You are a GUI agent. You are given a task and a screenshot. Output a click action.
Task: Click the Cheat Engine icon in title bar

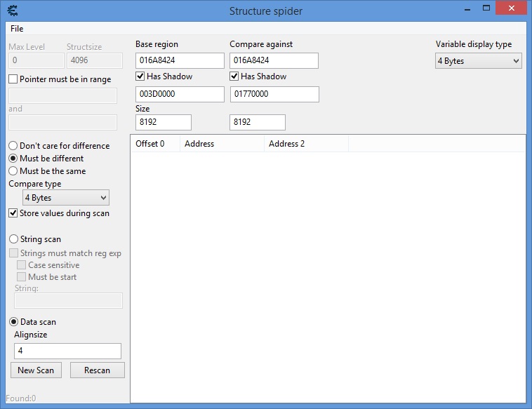click(12, 11)
